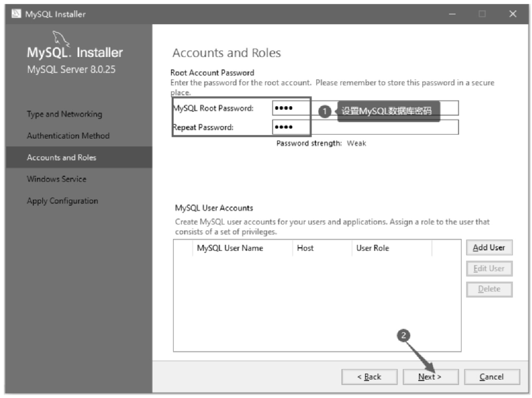Click the Edit User button
Screen dimensions: 532x398
coord(489,269)
